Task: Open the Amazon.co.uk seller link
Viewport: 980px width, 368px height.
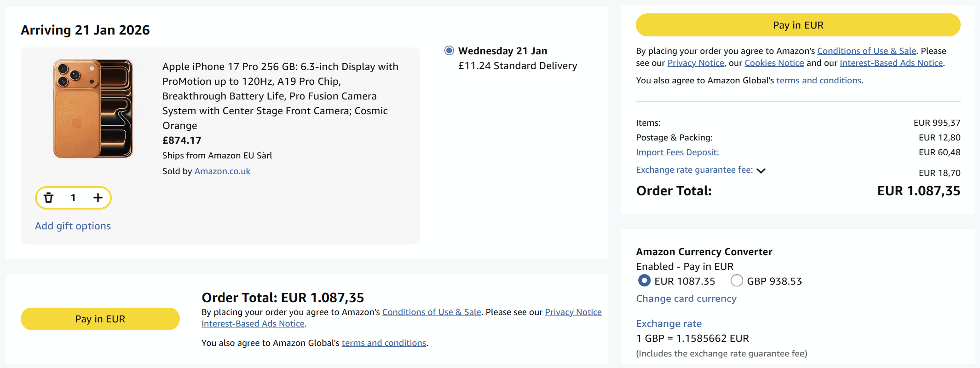Action: (x=222, y=171)
